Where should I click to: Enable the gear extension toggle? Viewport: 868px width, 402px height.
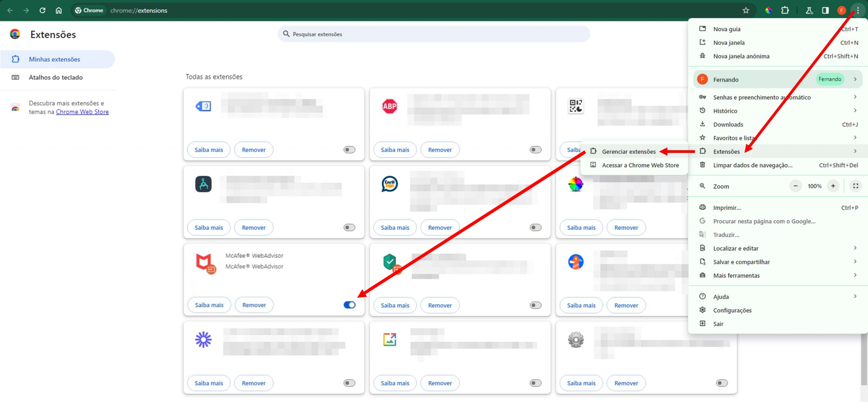(x=721, y=383)
